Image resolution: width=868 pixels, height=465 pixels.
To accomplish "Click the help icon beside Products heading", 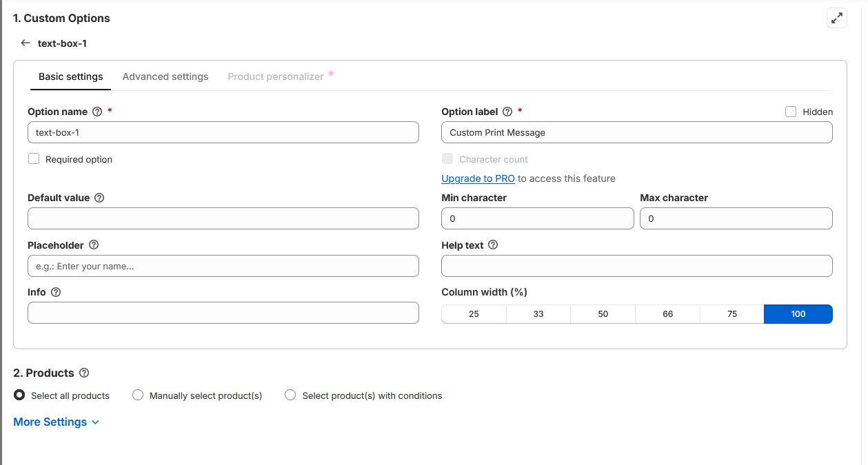I will 84,373.
